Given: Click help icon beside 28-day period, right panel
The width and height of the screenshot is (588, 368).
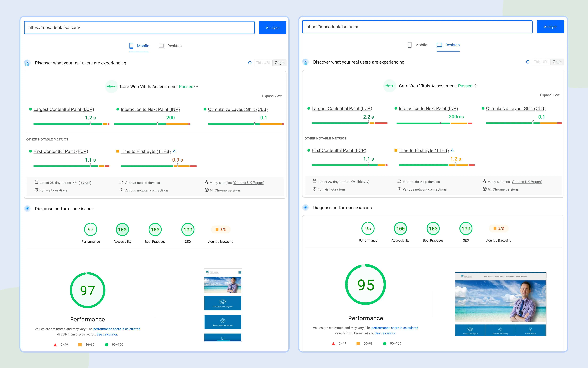Looking at the screenshot, I should point(353,182).
